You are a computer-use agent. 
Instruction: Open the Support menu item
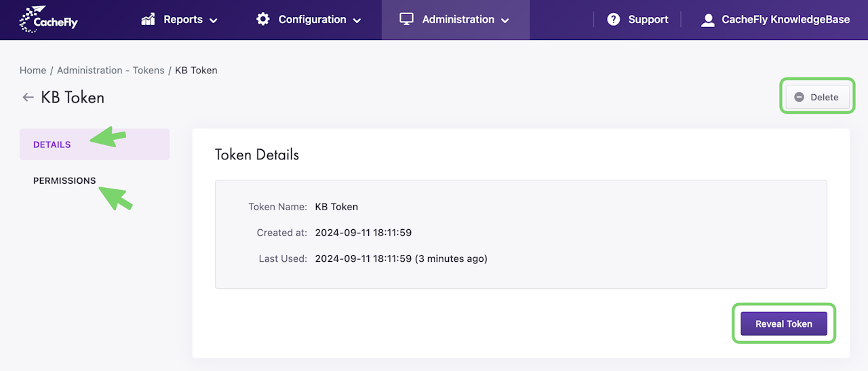click(x=648, y=20)
